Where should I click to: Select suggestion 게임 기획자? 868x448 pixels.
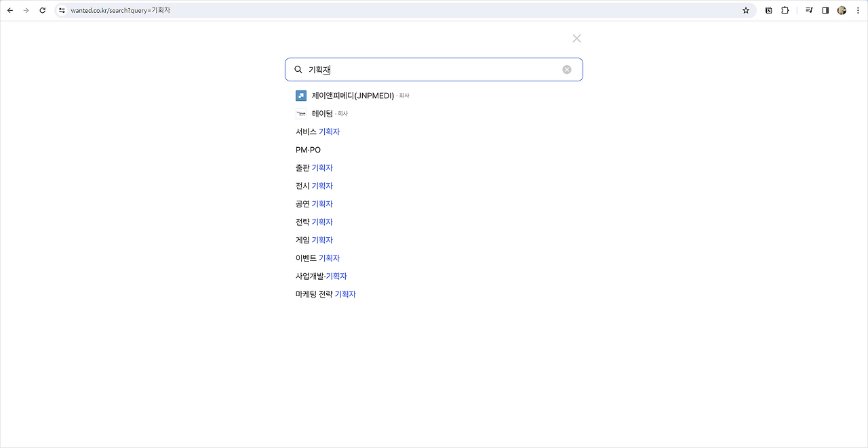(x=314, y=240)
